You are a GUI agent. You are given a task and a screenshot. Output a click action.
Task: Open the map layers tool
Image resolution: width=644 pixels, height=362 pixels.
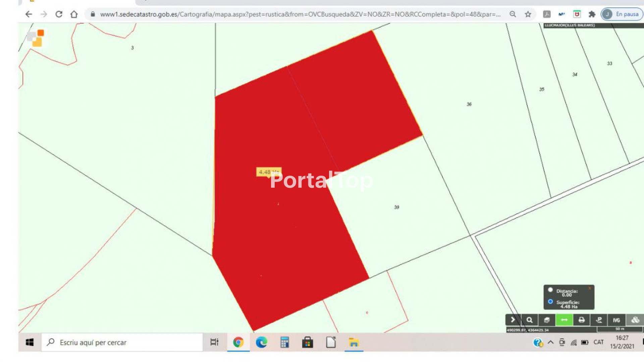pos(547,320)
